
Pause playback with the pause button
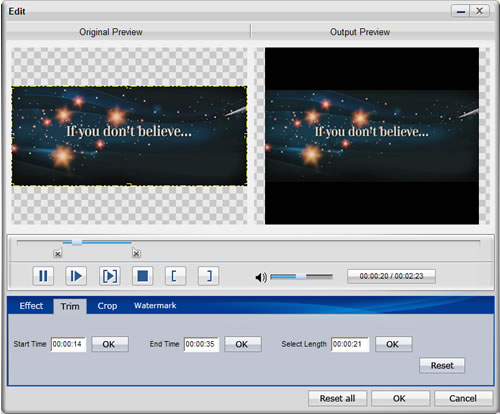[x=43, y=276]
